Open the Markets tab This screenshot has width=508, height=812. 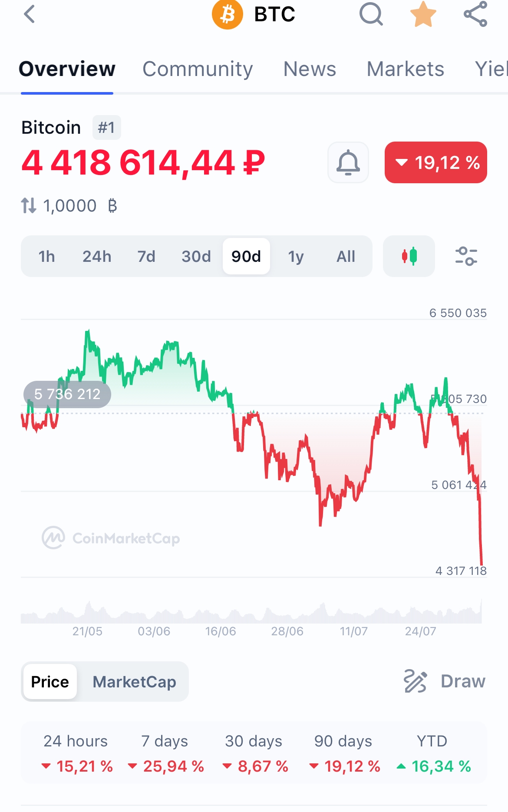click(x=405, y=69)
